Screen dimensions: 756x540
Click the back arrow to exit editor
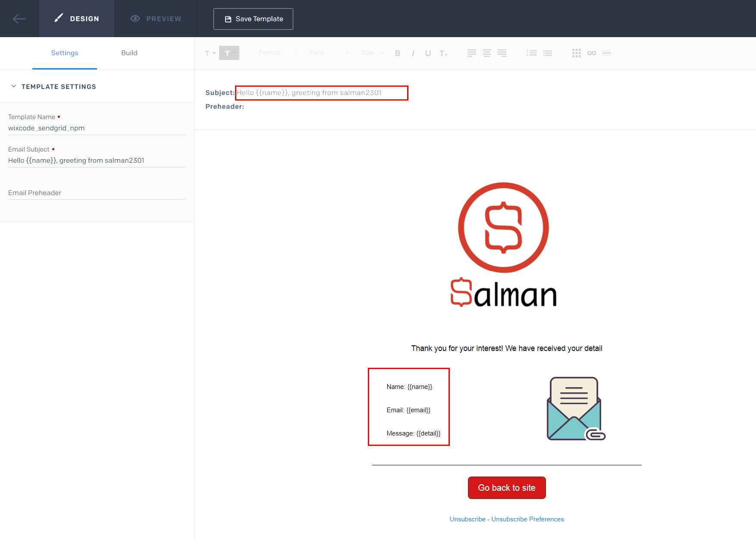[19, 19]
